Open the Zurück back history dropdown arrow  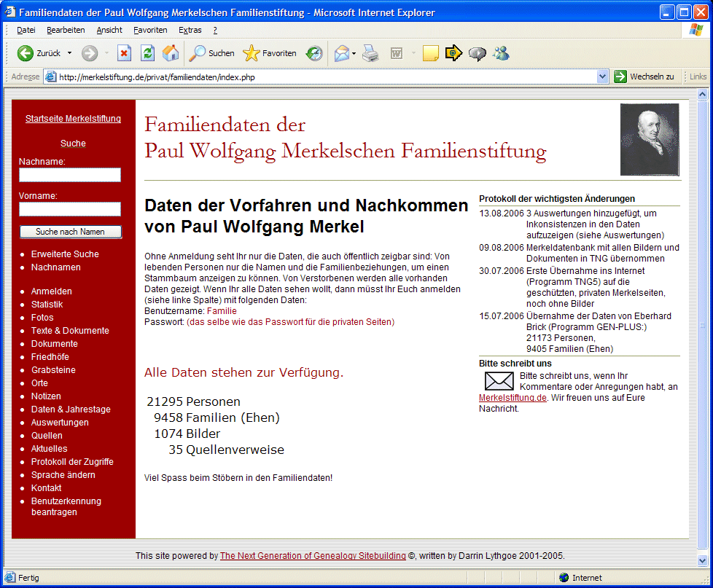[x=70, y=53]
